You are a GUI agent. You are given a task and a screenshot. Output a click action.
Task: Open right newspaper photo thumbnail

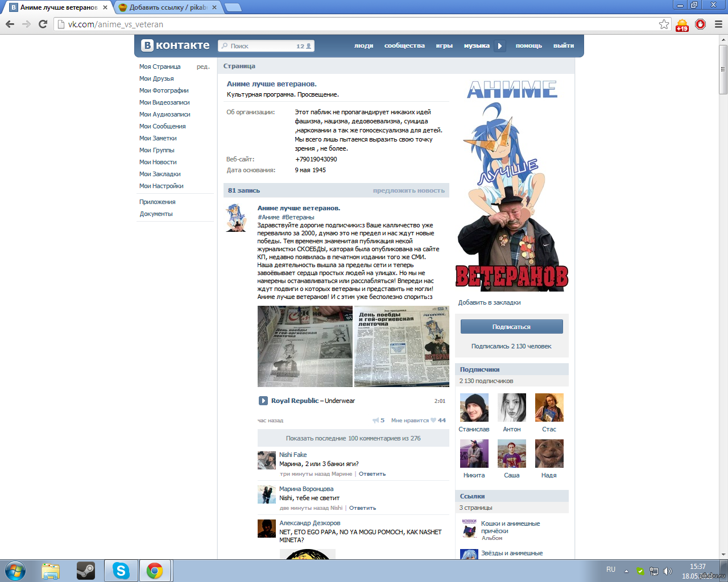coord(402,346)
